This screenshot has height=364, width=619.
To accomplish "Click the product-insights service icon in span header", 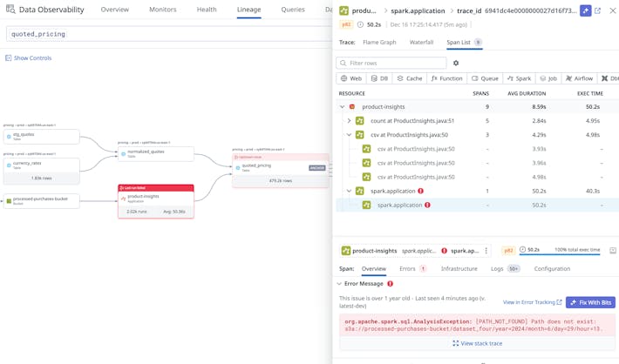I will pyautogui.click(x=346, y=251).
